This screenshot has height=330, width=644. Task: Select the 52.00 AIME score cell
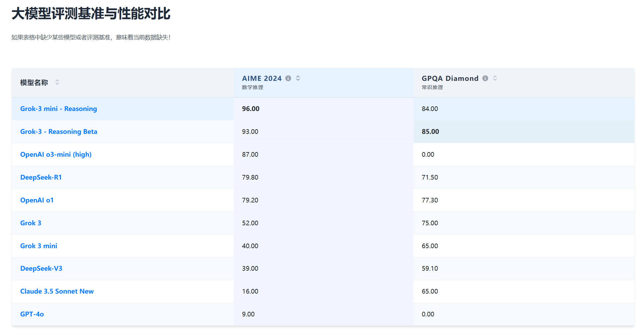(323, 223)
